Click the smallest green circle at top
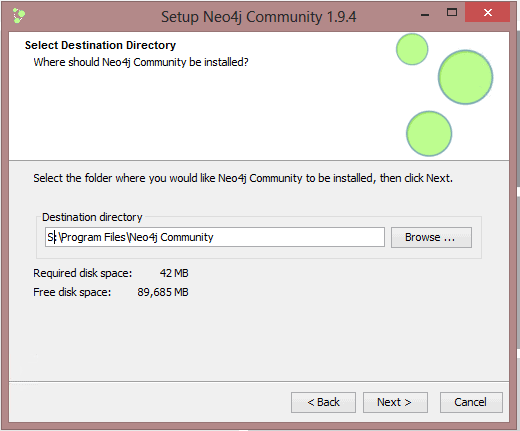Image resolution: width=520 pixels, height=431 pixels. point(412,49)
